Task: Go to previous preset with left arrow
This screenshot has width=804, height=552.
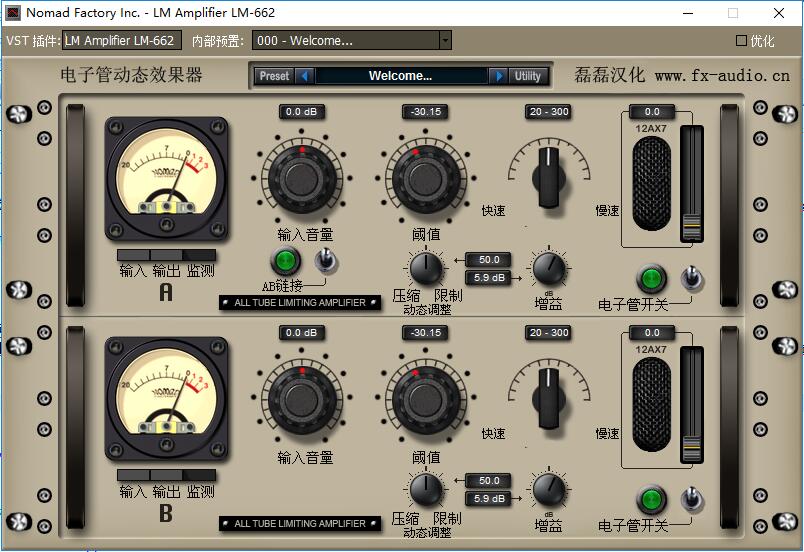Action: click(x=305, y=76)
